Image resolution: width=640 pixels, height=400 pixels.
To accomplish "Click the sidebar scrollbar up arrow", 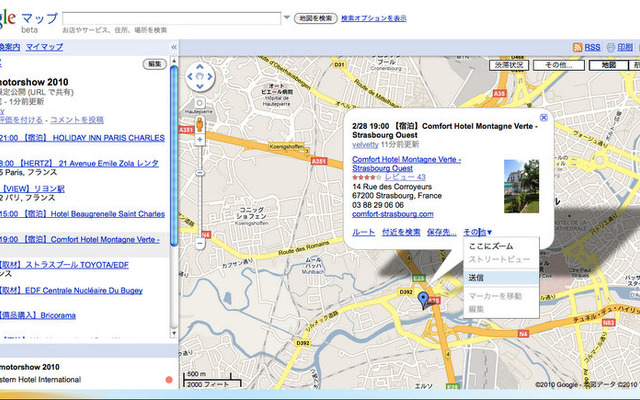I will 174,60.
